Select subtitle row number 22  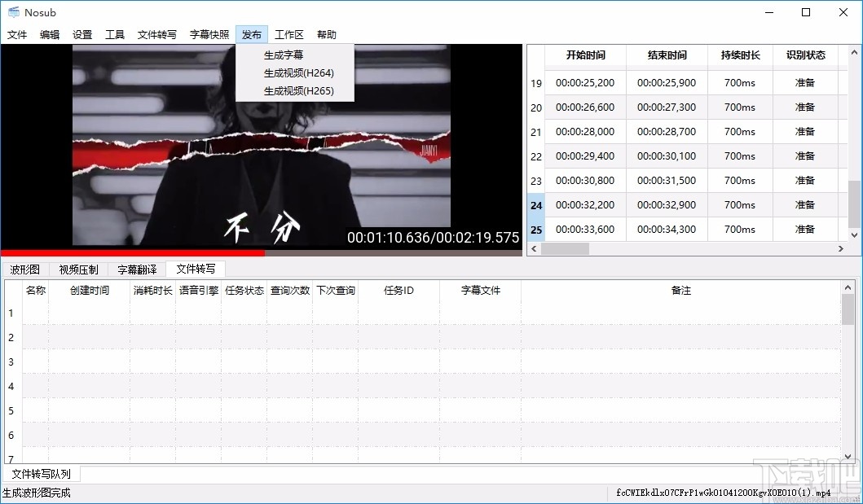click(536, 156)
